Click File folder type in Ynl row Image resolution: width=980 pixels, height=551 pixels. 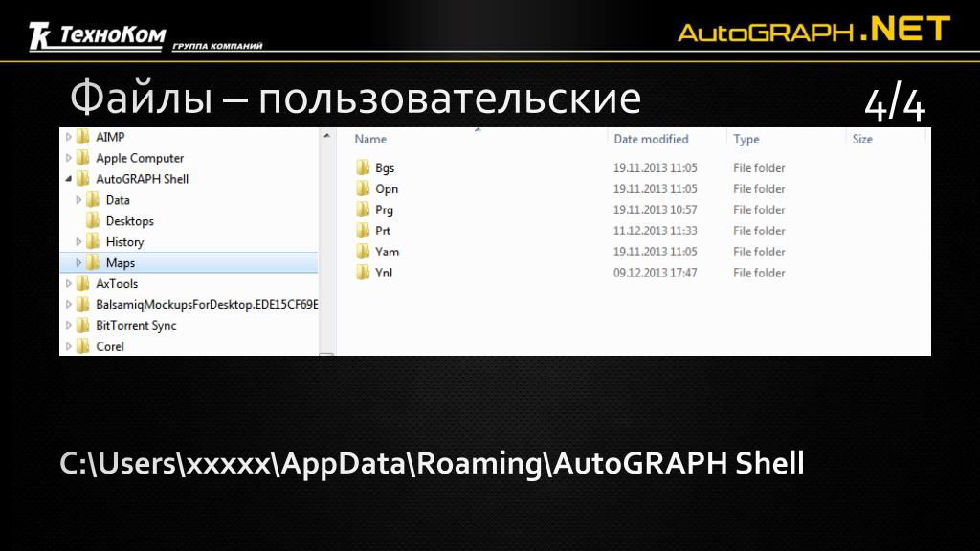coord(759,273)
